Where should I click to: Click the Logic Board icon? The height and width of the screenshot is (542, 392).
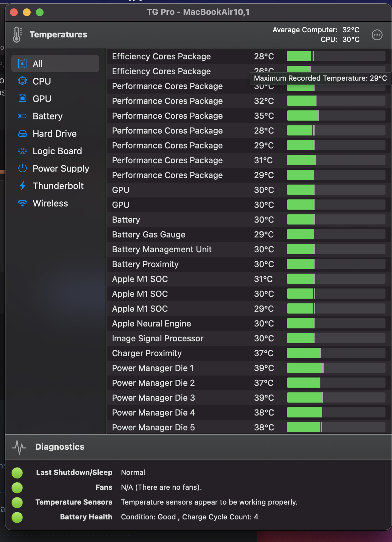(22, 151)
